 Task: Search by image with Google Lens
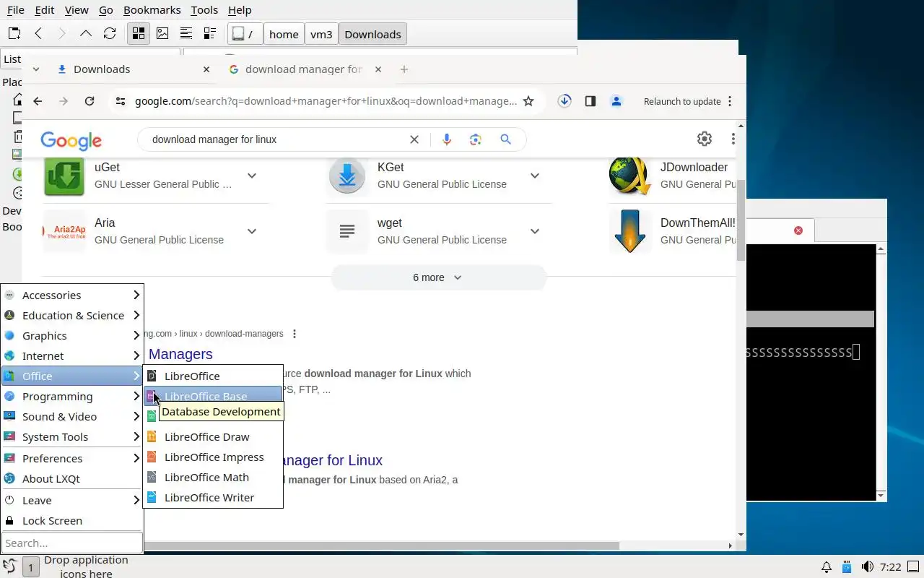coord(476,139)
